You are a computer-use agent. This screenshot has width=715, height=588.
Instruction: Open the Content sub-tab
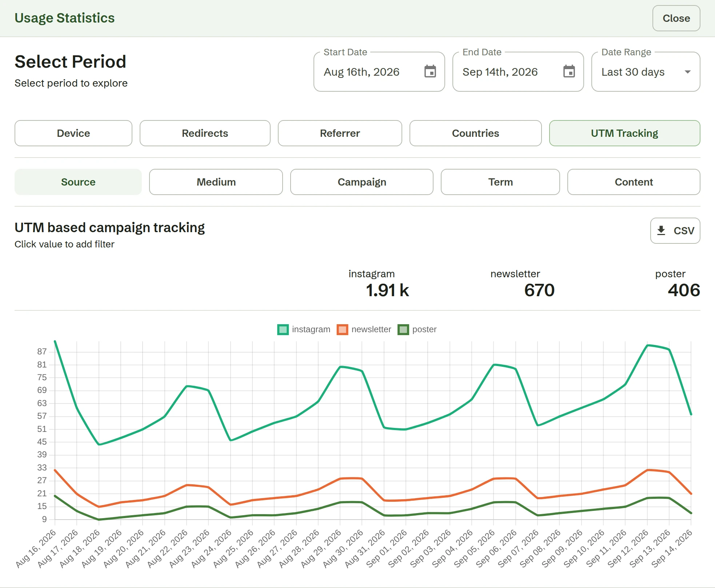(634, 182)
